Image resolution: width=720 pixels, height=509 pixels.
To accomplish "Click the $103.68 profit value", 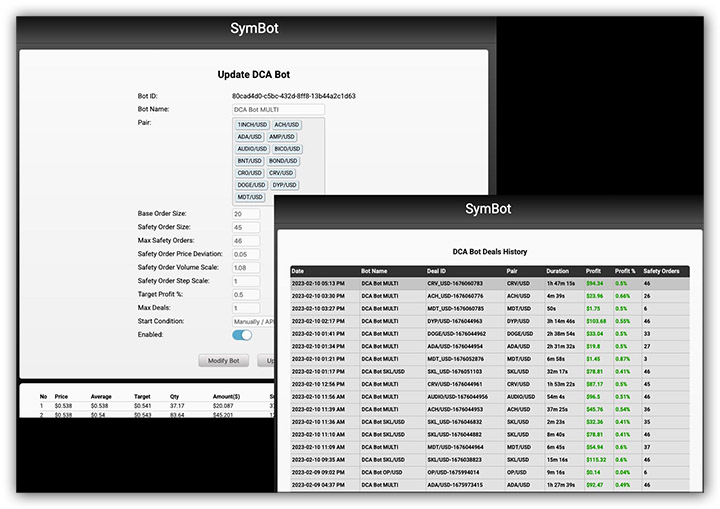I will tap(596, 321).
